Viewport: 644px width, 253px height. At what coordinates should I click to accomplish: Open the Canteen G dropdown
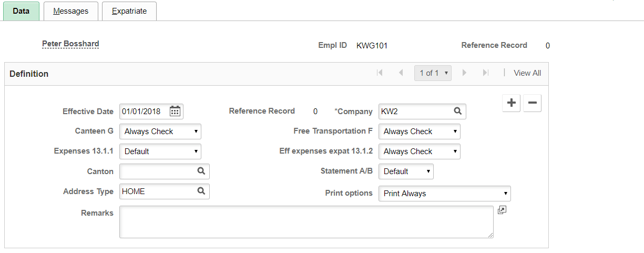160,131
